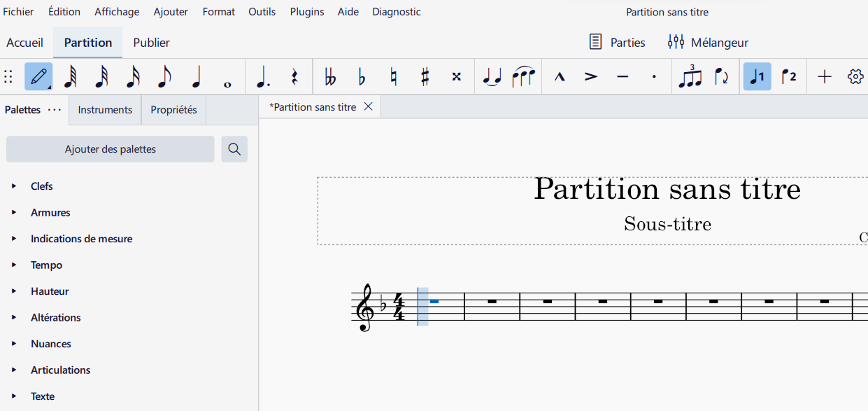The height and width of the screenshot is (411, 868).
Task: Add a tie between notes
Action: click(x=492, y=77)
